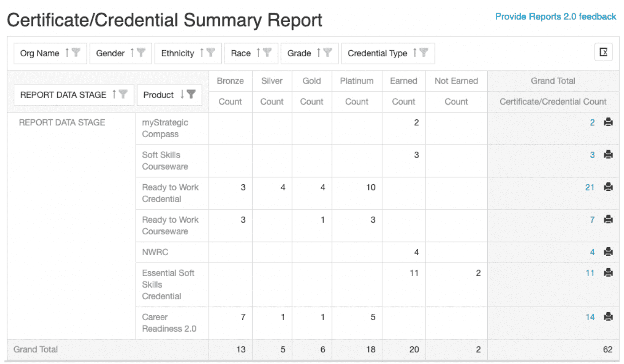Open filter funnel on Ethnicity field
This screenshot has width=624, height=364.
point(211,53)
